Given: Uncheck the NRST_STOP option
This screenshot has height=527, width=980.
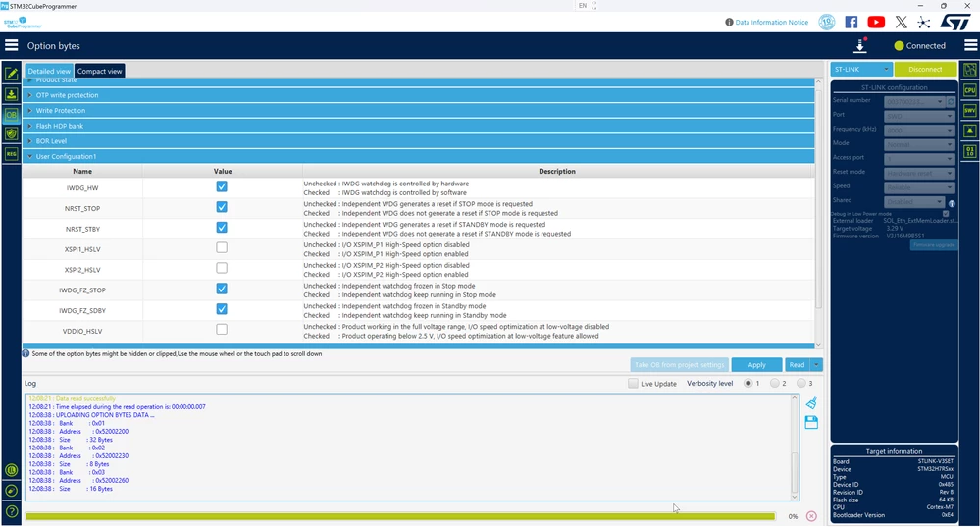Looking at the screenshot, I should click(222, 207).
